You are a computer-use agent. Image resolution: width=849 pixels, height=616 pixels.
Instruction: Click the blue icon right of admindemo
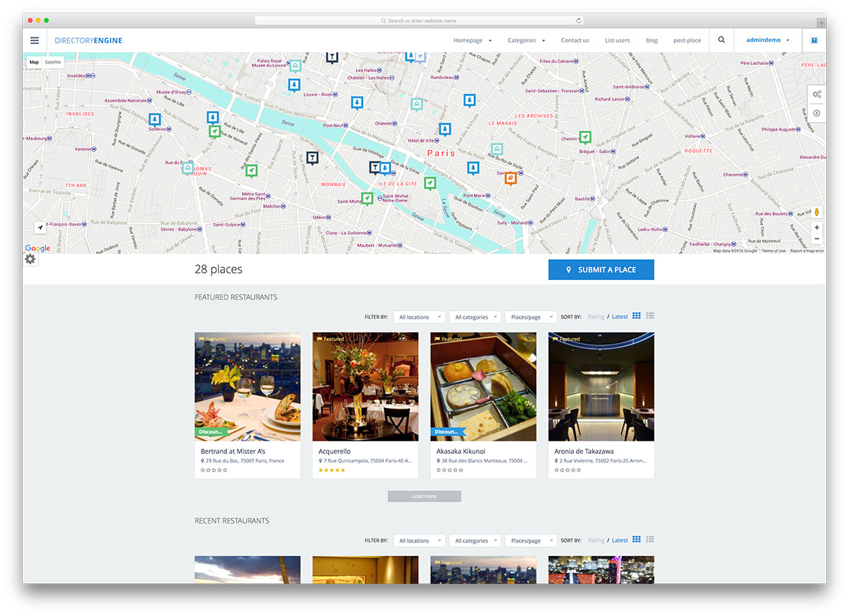tap(814, 40)
